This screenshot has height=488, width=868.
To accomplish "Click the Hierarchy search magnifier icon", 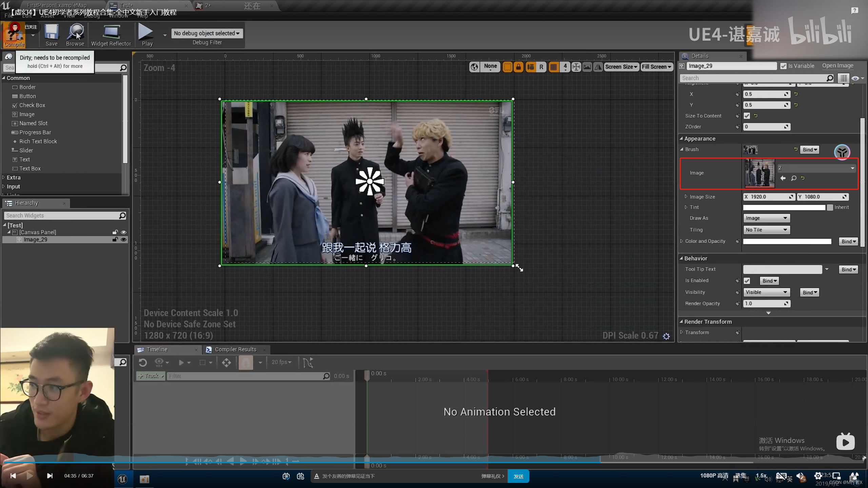I will tap(122, 216).
